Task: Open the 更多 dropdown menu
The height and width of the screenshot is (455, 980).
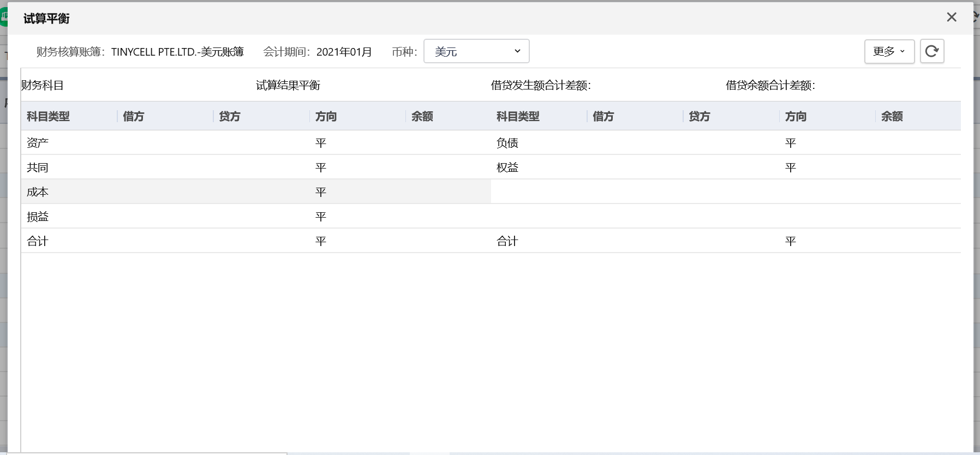Action: (889, 51)
